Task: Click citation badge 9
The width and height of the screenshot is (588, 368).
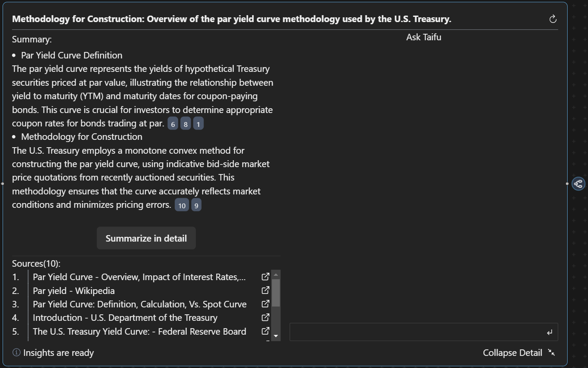Action: point(196,206)
